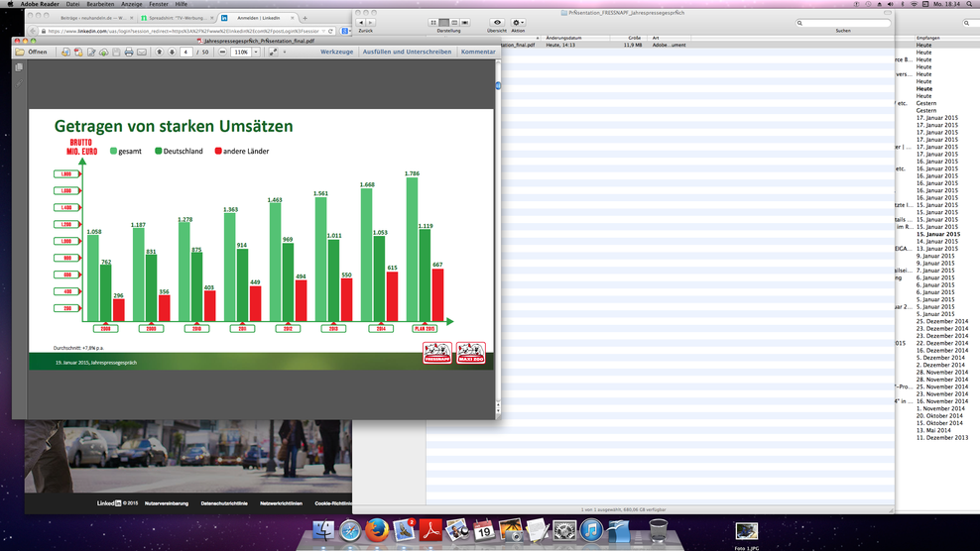This screenshot has width=980, height=551.
Task: Click the page number field showing 4
Action: (186, 52)
